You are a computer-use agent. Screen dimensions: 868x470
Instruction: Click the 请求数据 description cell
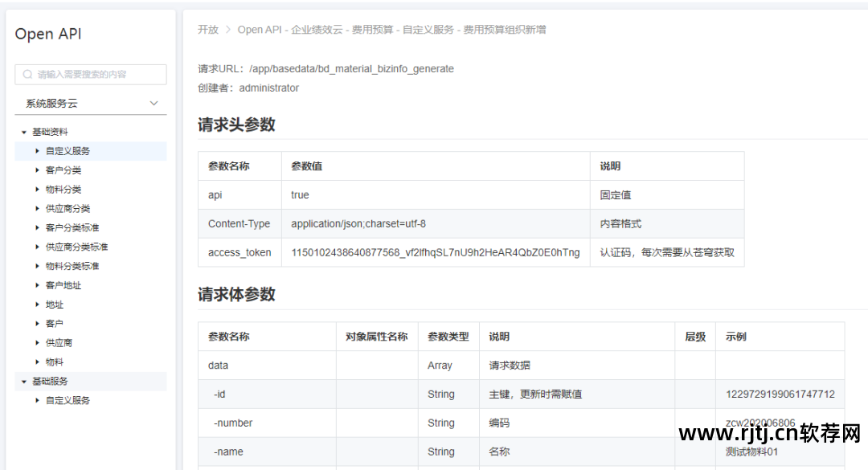click(577, 366)
